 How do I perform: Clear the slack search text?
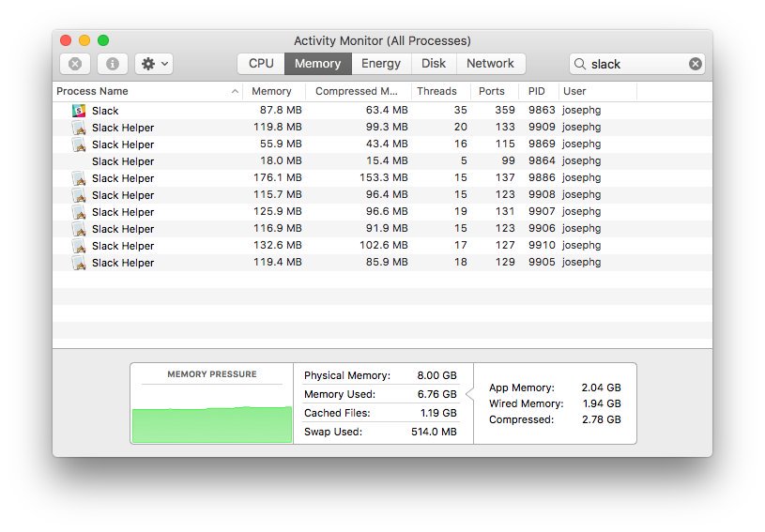coord(696,64)
